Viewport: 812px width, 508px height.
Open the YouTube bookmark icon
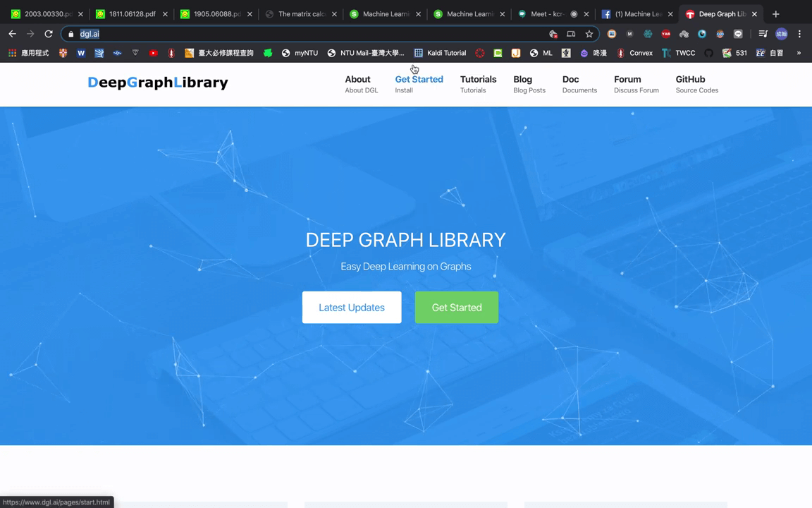[153, 53]
